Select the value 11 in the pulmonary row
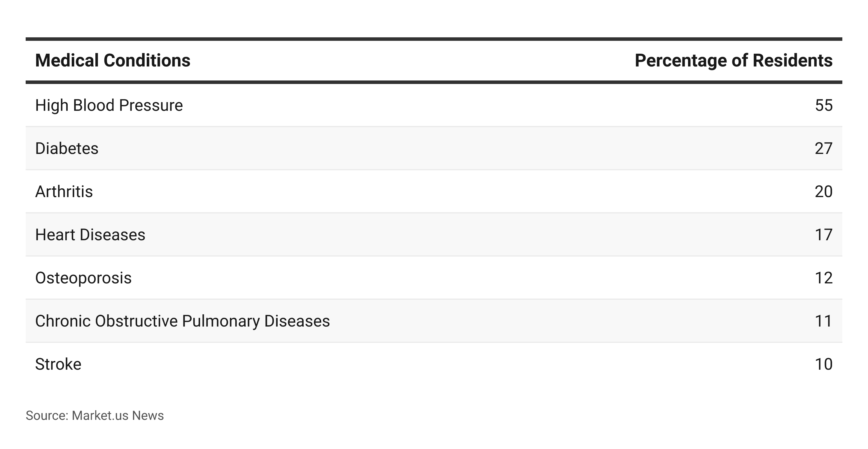This screenshot has height=449, width=868. click(824, 321)
